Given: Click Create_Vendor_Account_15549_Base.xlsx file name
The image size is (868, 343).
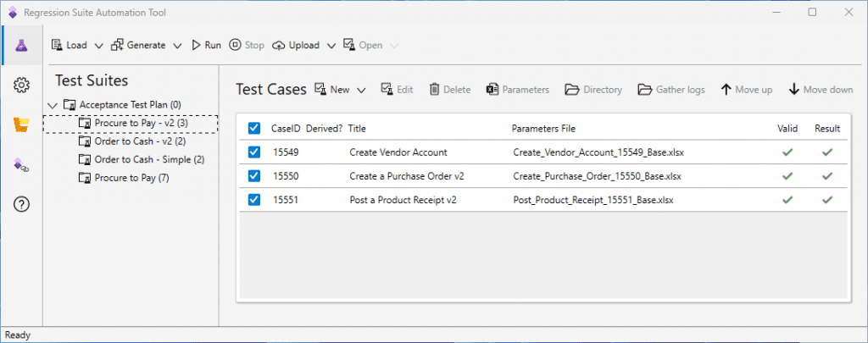Looking at the screenshot, I should [598, 152].
